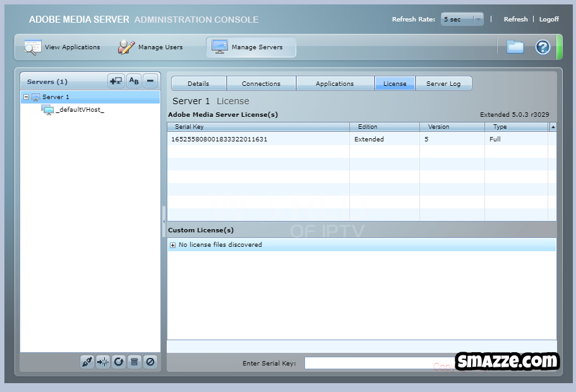Click the stop server prohibited icon

pos(150,362)
